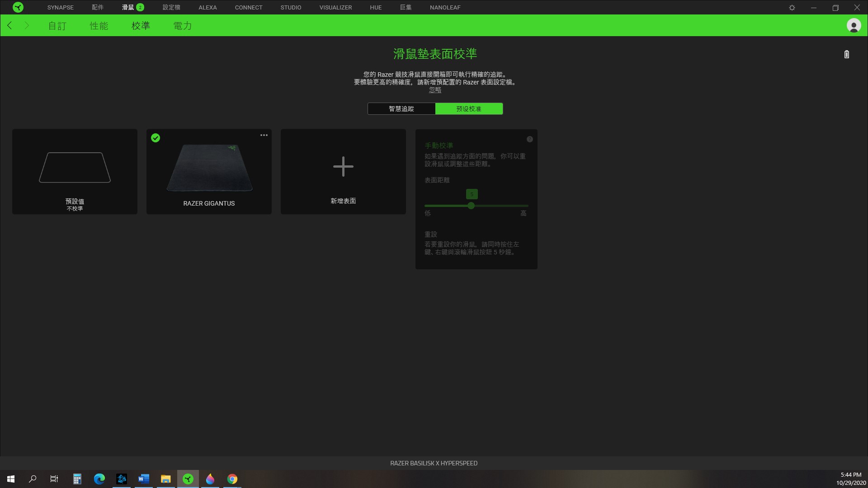Open Word from taskbar
This screenshot has height=488, width=868.
(x=144, y=479)
